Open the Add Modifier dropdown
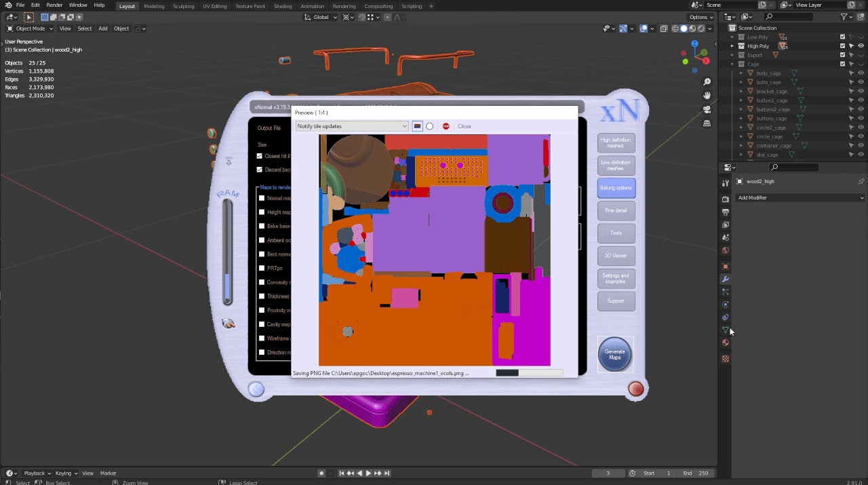868x485 pixels. click(x=800, y=196)
